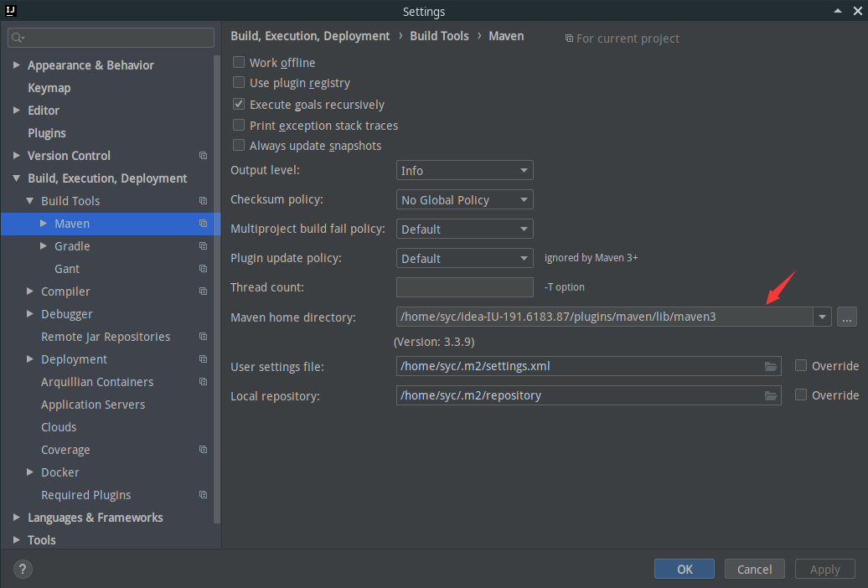This screenshot has height=588, width=868.
Task: Click the per-project icon beside Remote Jar Repositories
Action: (203, 337)
